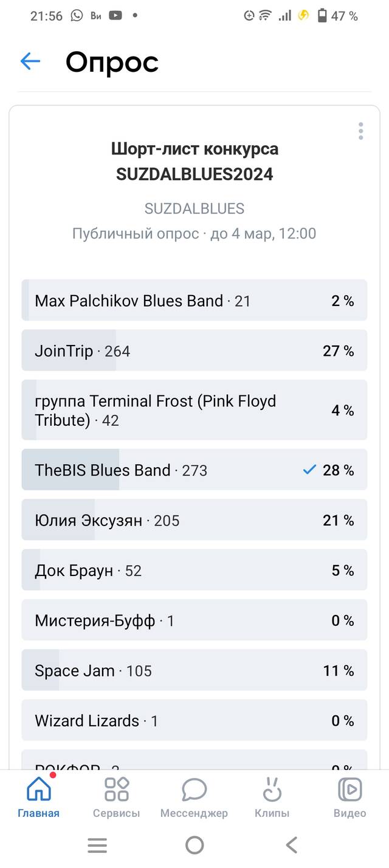Tap the Мистерия-Буфф poll row
The width and height of the screenshot is (389, 868).
tap(194, 620)
